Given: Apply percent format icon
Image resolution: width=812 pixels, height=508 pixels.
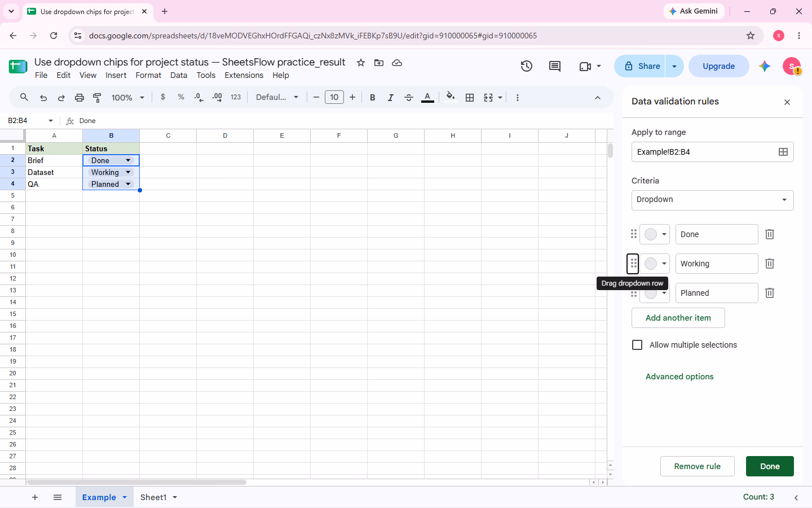Looking at the screenshot, I should (181, 97).
